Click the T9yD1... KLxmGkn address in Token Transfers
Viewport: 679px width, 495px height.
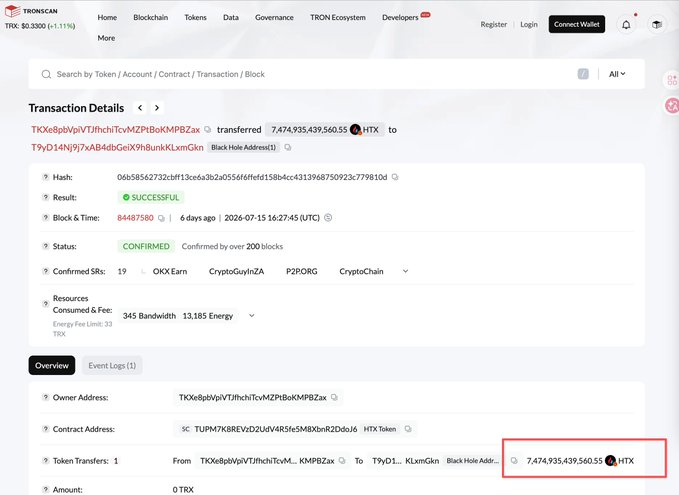[x=406, y=461]
